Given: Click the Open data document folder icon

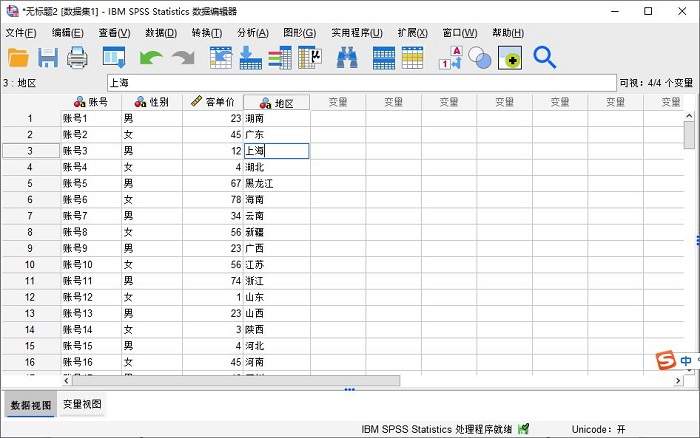Looking at the screenshot, I should [x=18, y=58].
